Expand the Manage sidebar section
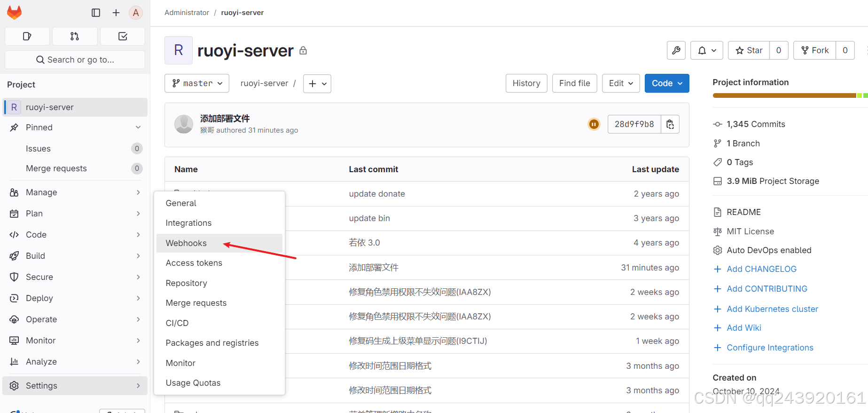Screen dimensions: 868x413 75,192
